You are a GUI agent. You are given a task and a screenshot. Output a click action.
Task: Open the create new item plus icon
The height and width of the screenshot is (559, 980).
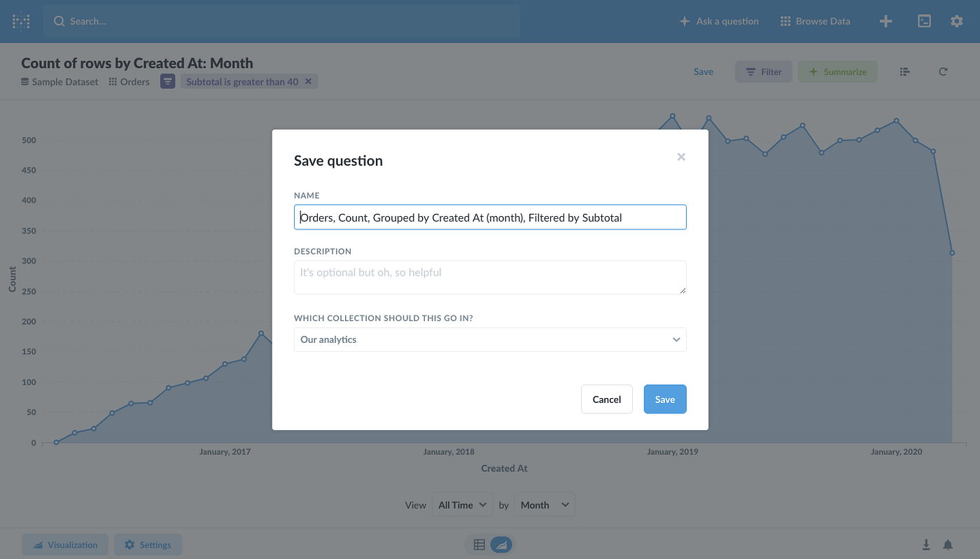click(885, 21)
